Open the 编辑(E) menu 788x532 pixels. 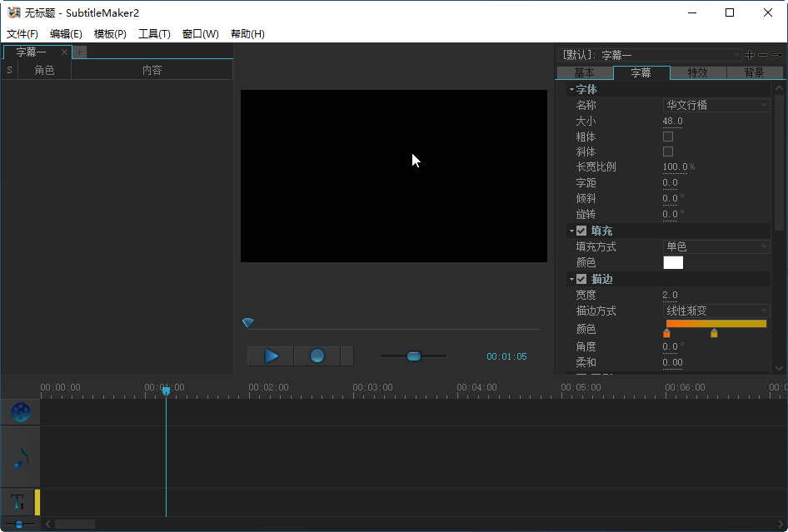click(x=66, y=33)
